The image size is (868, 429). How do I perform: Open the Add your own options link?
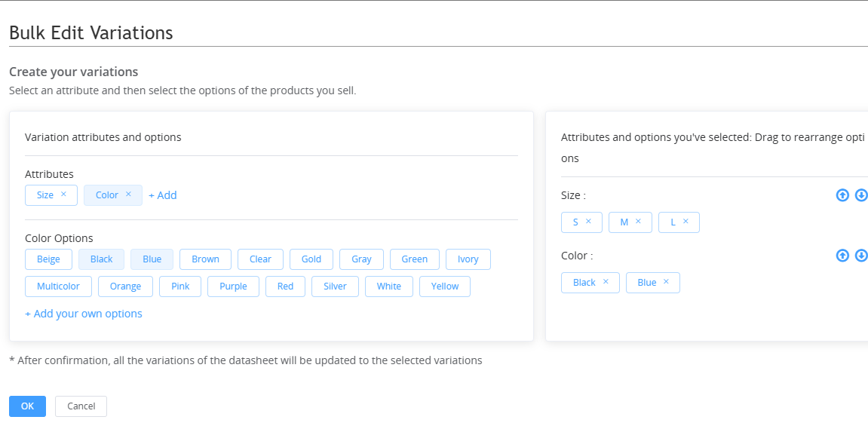[x=84, y=314]
